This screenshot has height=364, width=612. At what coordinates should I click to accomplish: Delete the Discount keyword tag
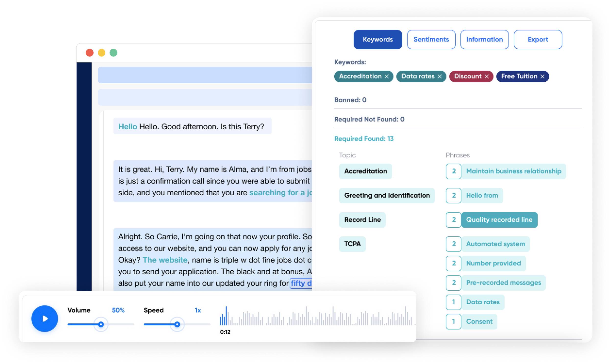point(486,77)
